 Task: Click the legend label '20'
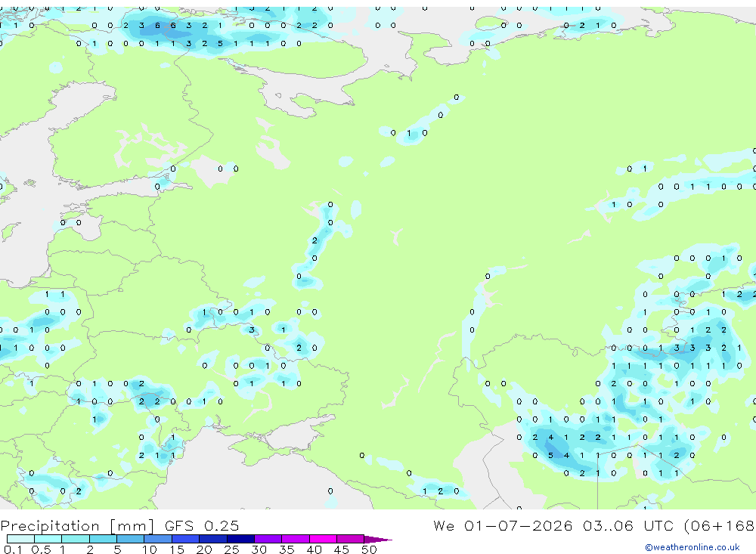coord(204,549)
